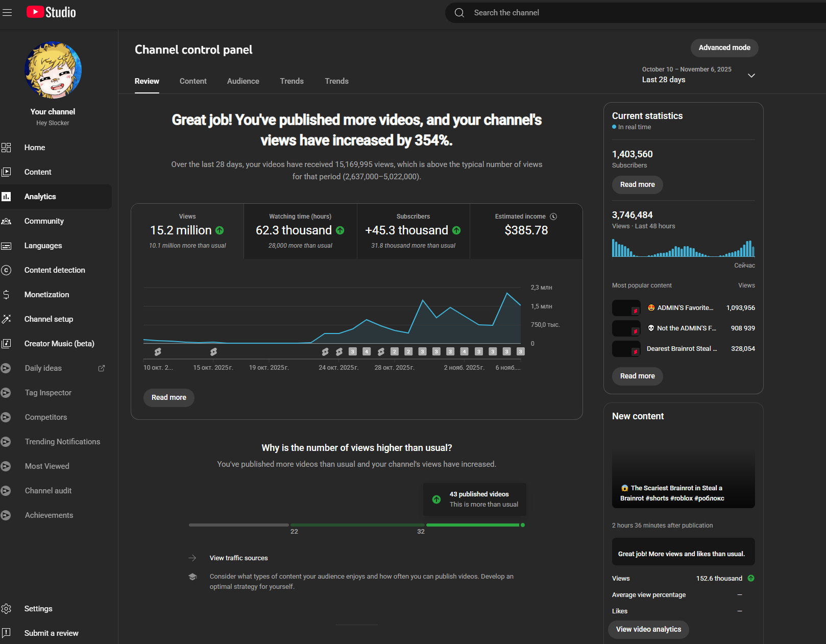Switch to the Content tab

click(x=193, y=81)
